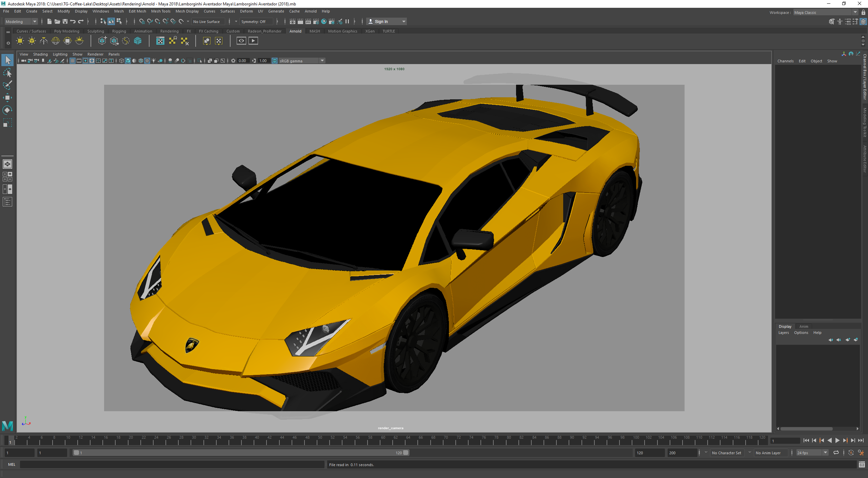Create Arnold volume from shelf
This screenshot has width=868, height=478.
[138, 41]
